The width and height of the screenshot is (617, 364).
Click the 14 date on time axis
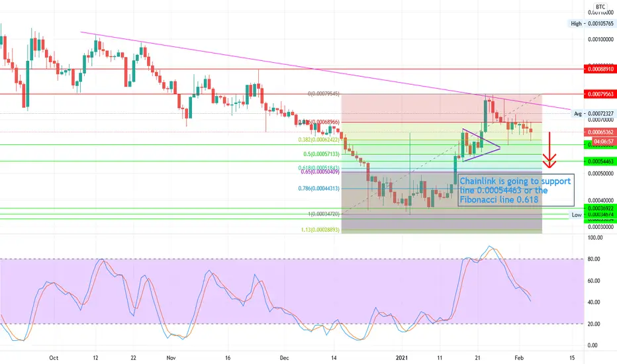pos(334,357)
